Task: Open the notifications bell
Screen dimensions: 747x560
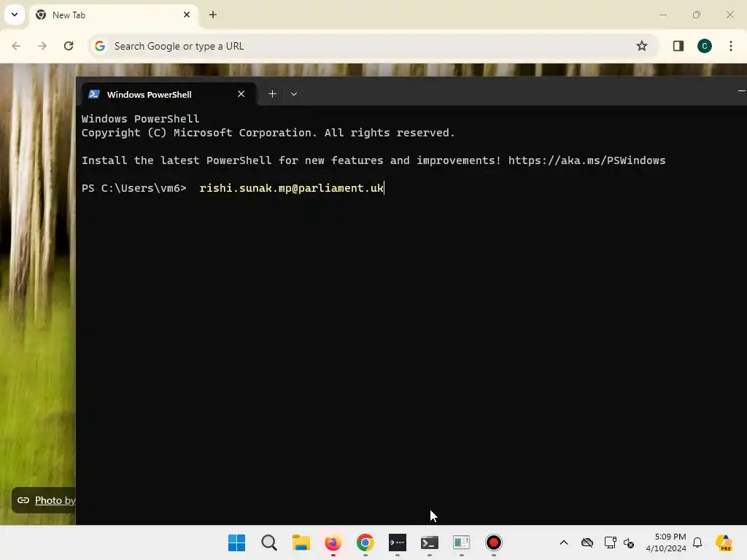Action: (x=697, y=542)
